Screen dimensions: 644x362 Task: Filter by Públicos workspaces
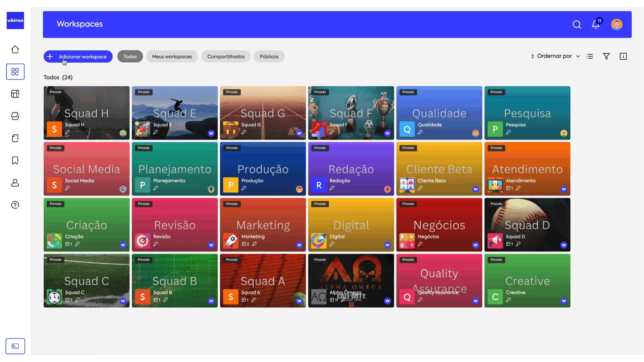269,56
